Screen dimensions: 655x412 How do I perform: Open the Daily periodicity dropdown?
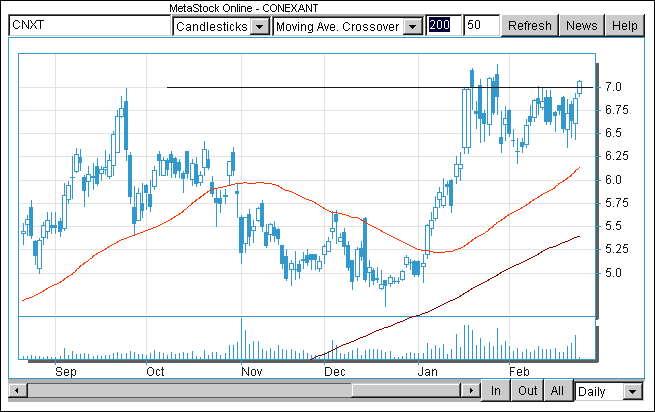tap(609, 392)
